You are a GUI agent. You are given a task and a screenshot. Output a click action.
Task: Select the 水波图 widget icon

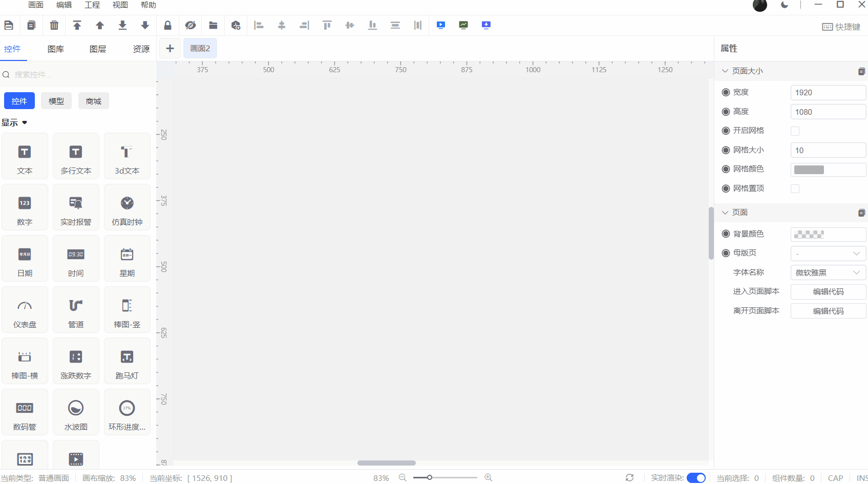[x=76, y=412]
